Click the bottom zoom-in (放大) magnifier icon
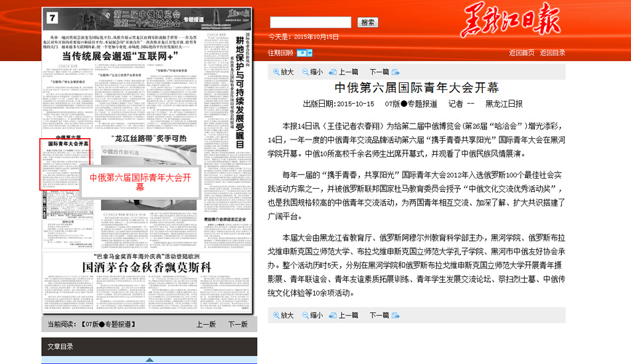The height and width of the screenshot is (364, 631). click(276, 315)
